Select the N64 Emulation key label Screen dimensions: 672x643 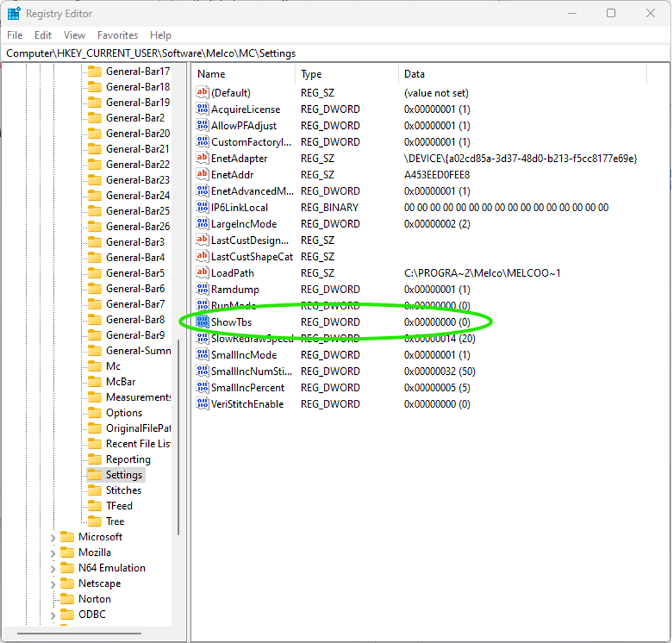pos(112,567)
